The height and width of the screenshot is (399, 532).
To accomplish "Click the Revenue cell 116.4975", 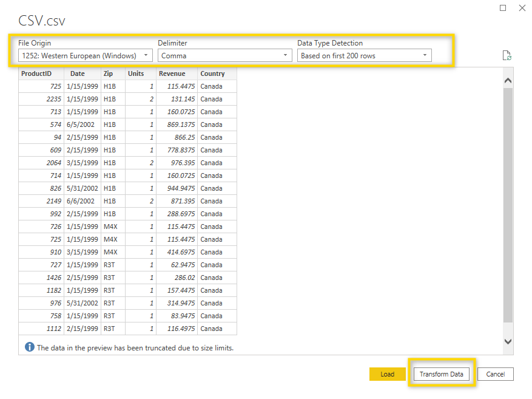I will (177, 329).
